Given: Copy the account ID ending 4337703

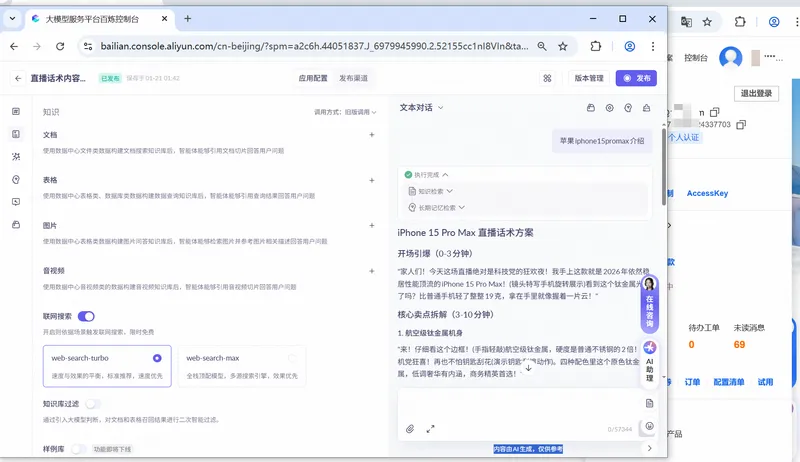Looking at the screenshot, I should click(741, 124).
